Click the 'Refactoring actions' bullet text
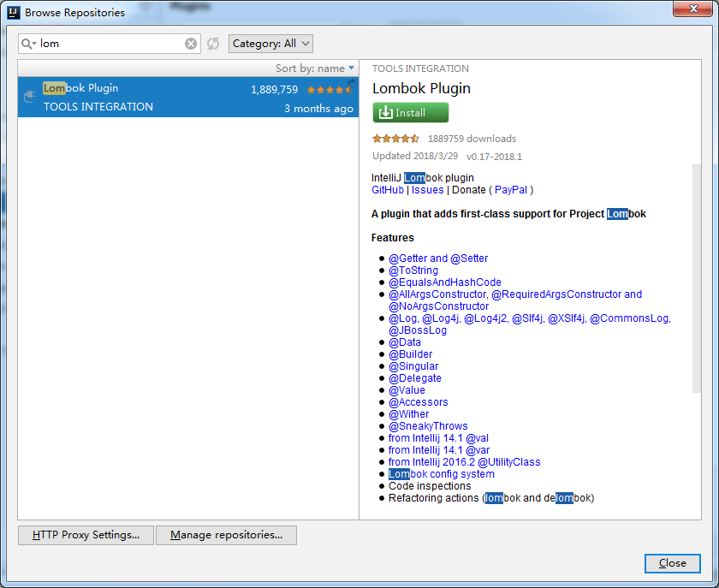The image size is (719, 588). tap(491, 498)
